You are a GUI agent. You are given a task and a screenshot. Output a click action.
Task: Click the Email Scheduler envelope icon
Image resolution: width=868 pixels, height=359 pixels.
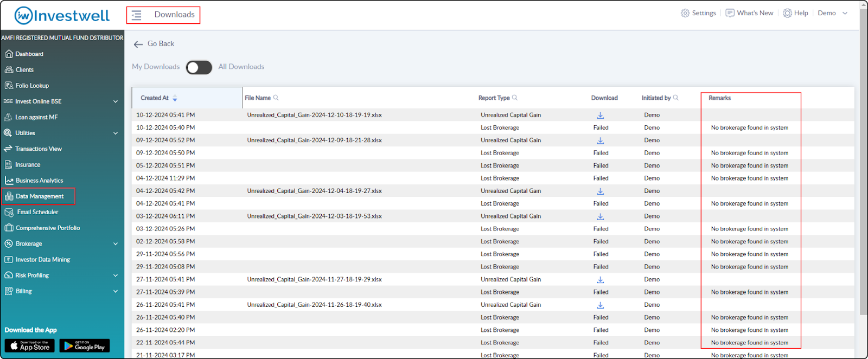point(9,212)
